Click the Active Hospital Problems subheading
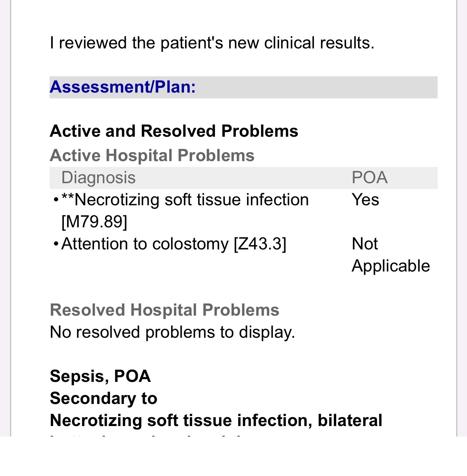 [x=152, y=156]
